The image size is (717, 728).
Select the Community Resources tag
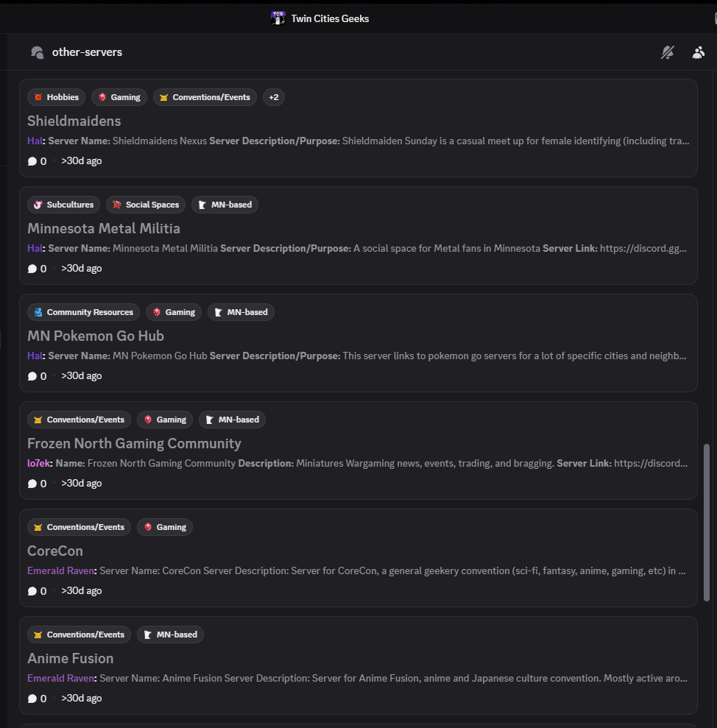tap(83, 312)
